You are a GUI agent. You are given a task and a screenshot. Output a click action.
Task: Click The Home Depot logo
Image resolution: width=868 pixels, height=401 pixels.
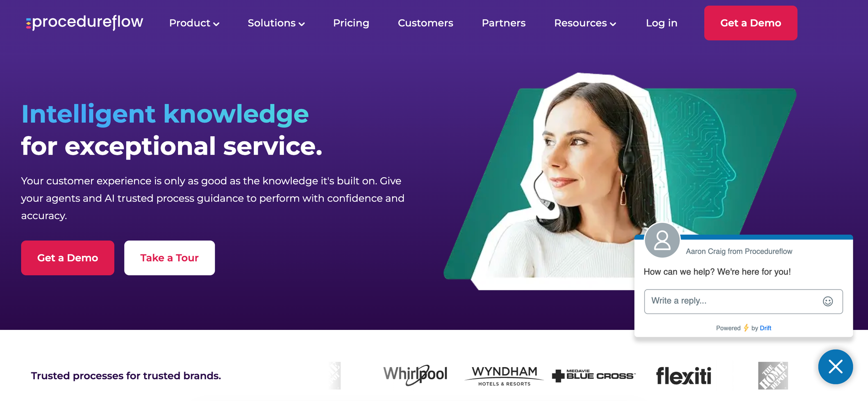coord(773,375)
